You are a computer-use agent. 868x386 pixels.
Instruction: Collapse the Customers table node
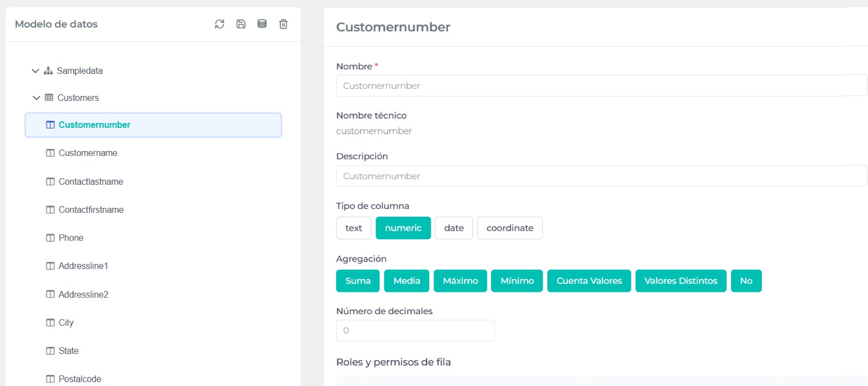pos(36,98)
